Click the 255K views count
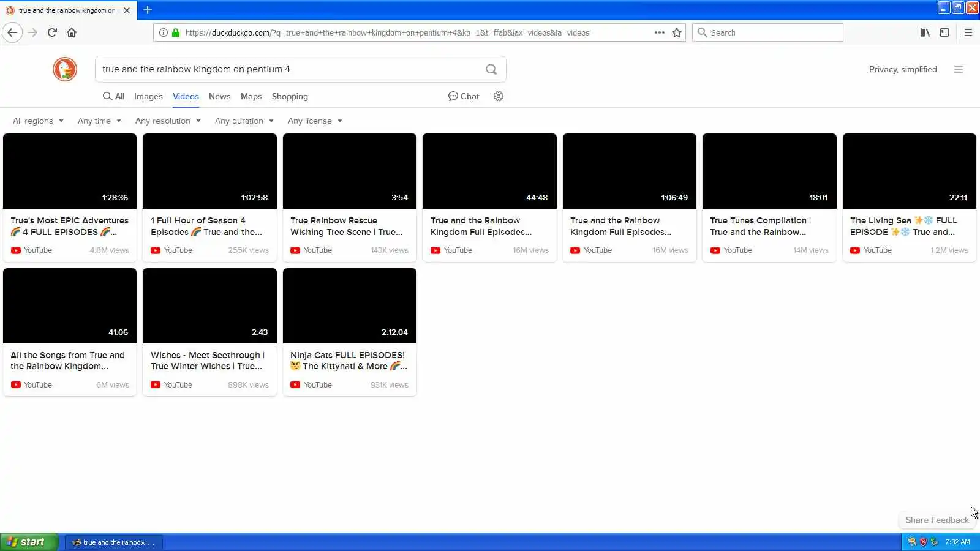 point(249,250)
